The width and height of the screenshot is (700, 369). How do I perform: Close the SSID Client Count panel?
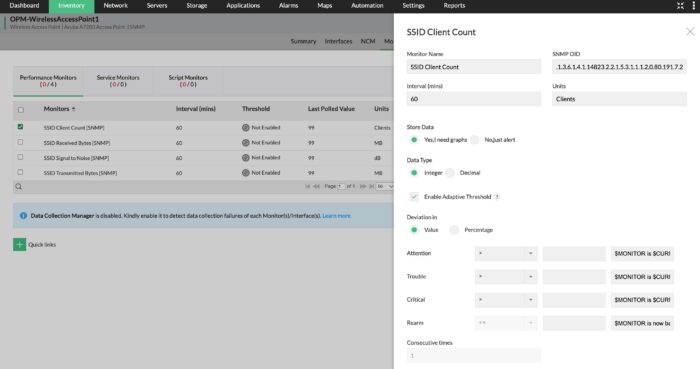[x=690, y=32]
